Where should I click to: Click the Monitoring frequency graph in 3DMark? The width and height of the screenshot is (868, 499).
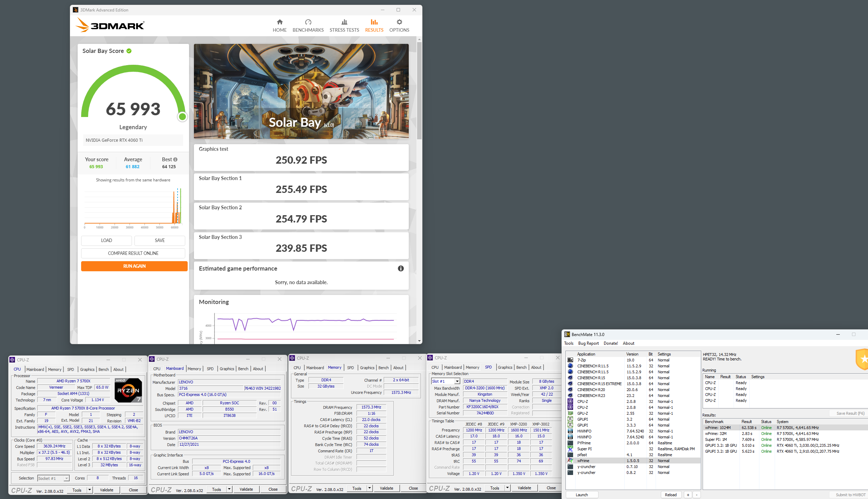pyautogui.click(x=301, y=327)
